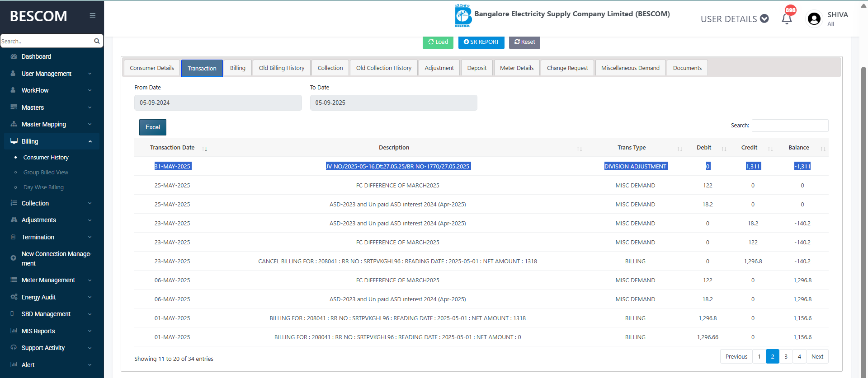Click the Billing monitor icon
Image resolution: width=868 pixels, height=378 pixels.
tap(14, 141)
